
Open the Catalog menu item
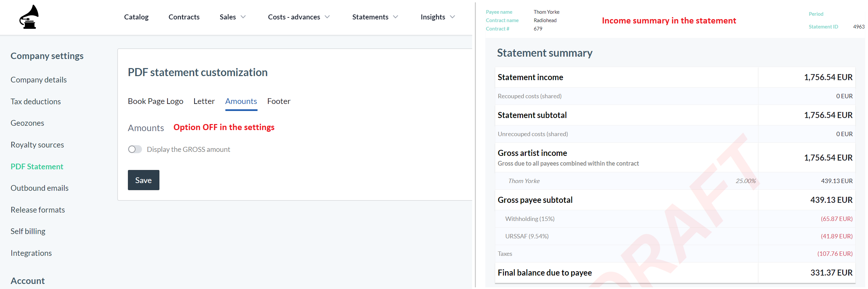coord(136,17)
